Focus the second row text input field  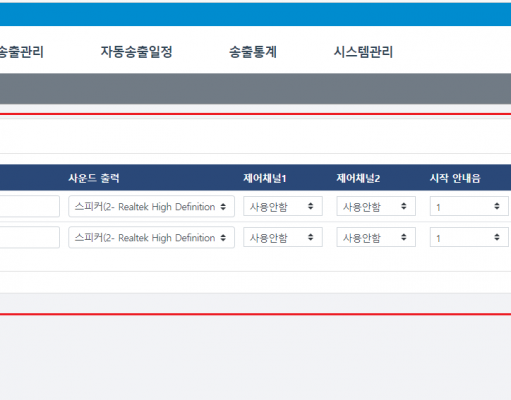(x=30, y=237)
